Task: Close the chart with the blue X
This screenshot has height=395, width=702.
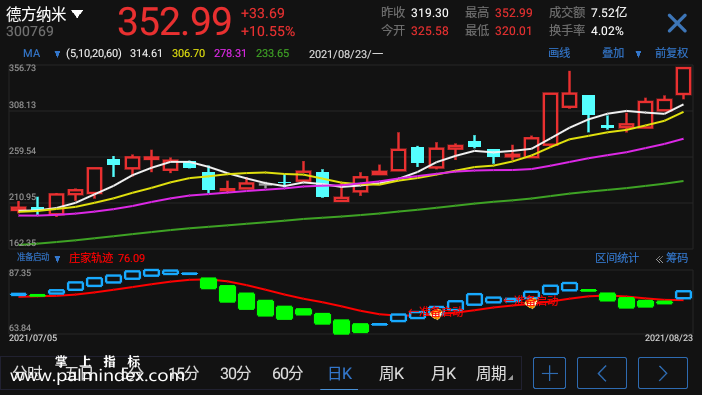Action: [x=676, y=23]
